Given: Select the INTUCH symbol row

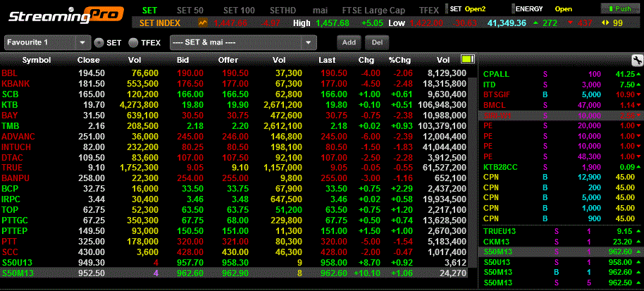Looking at the screenshot, I should click(234, 147).
